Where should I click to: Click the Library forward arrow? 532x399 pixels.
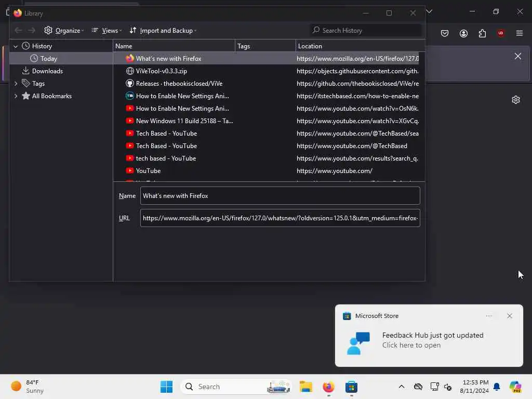(32, 31)
